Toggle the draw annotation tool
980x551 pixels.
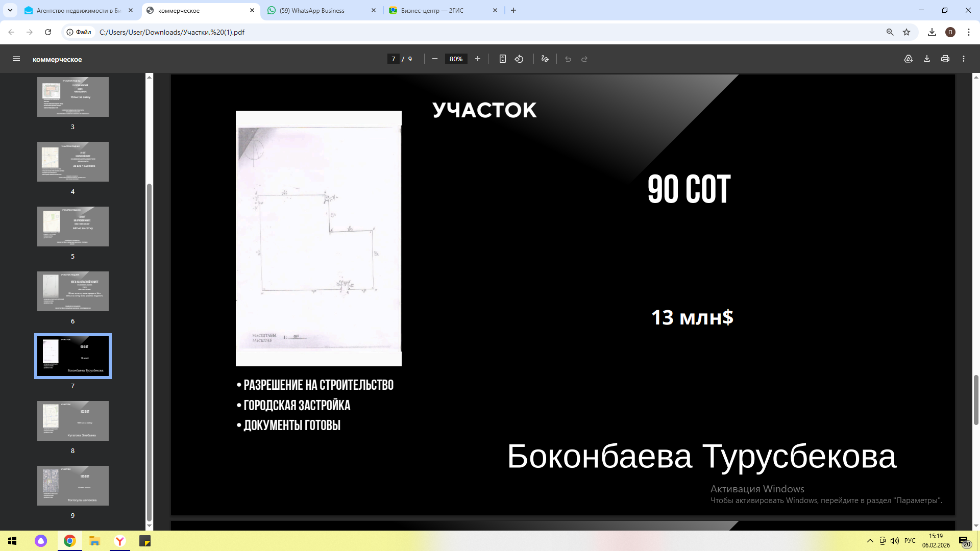[x=545, y=59]
